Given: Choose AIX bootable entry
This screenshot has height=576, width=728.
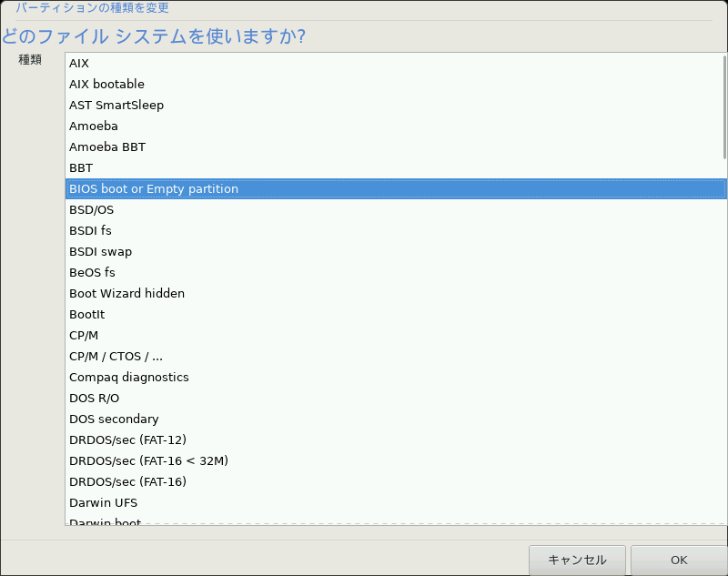Looking at the screenshot, I should (x=396, y=84).
